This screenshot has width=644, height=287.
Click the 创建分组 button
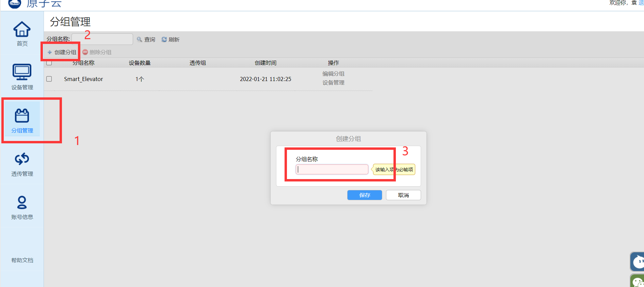pos(62,52)
